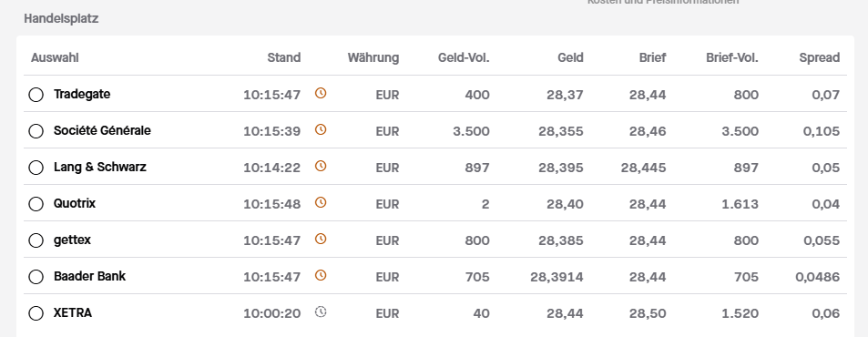Click the Währung column header
This screenshot has width=868, height=337.
373,57
